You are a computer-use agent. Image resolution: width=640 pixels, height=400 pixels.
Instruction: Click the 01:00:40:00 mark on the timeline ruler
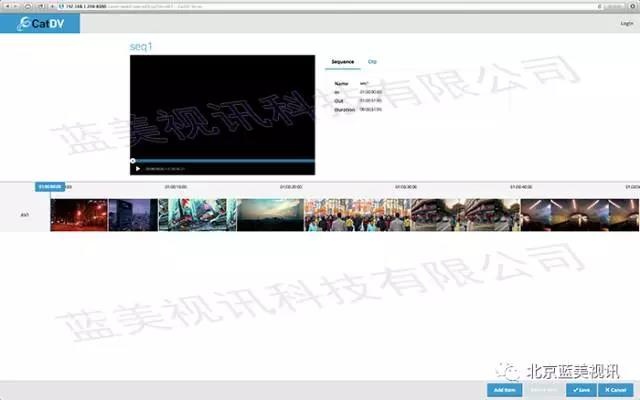[521, 187]
